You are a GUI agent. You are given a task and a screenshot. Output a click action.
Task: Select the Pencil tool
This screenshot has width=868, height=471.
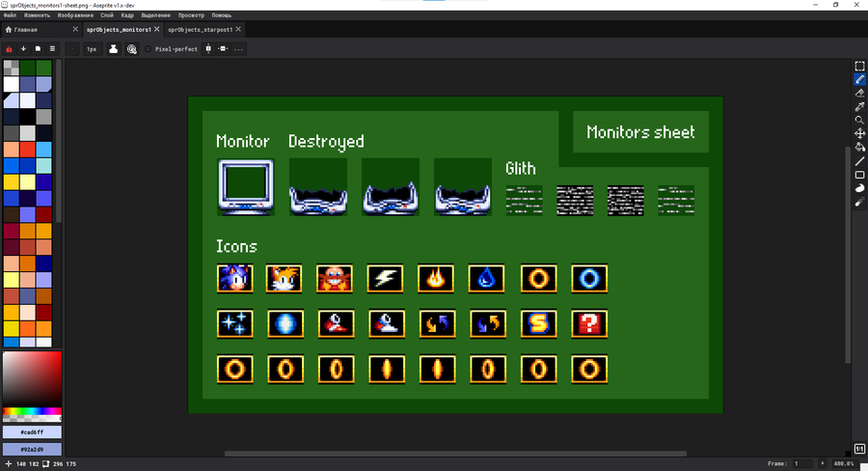pos(859,80)
